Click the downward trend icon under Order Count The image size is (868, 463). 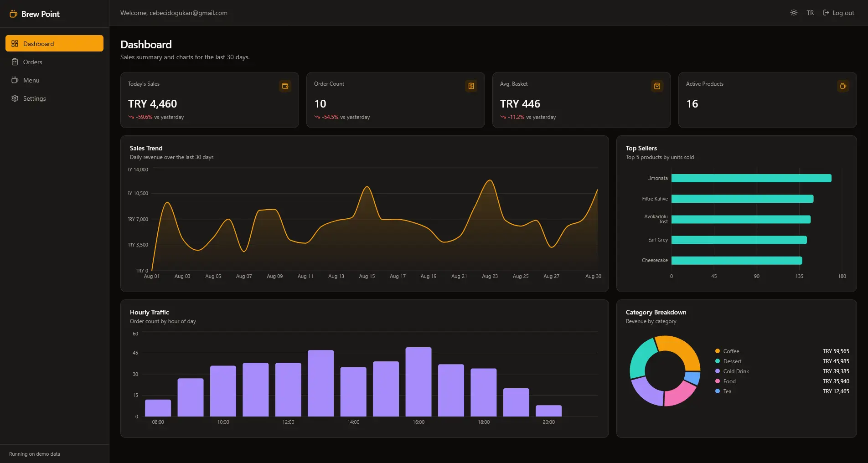[317, 117]
